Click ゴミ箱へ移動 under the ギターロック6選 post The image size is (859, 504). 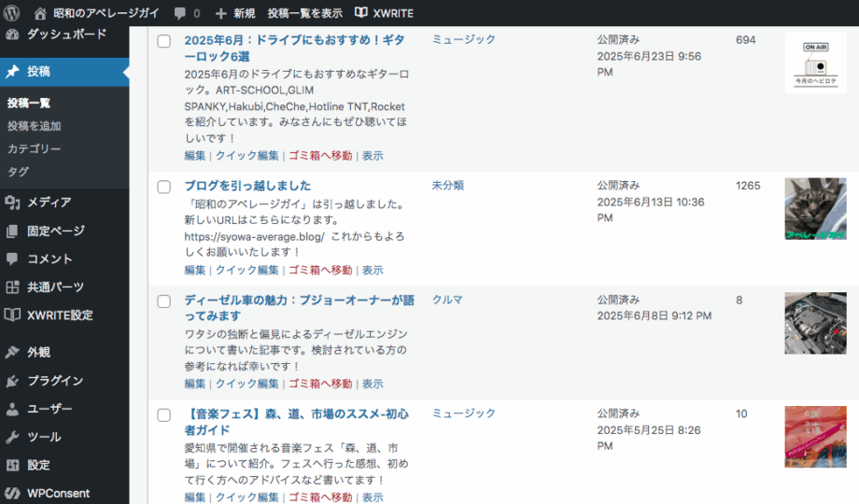(320, 156)
